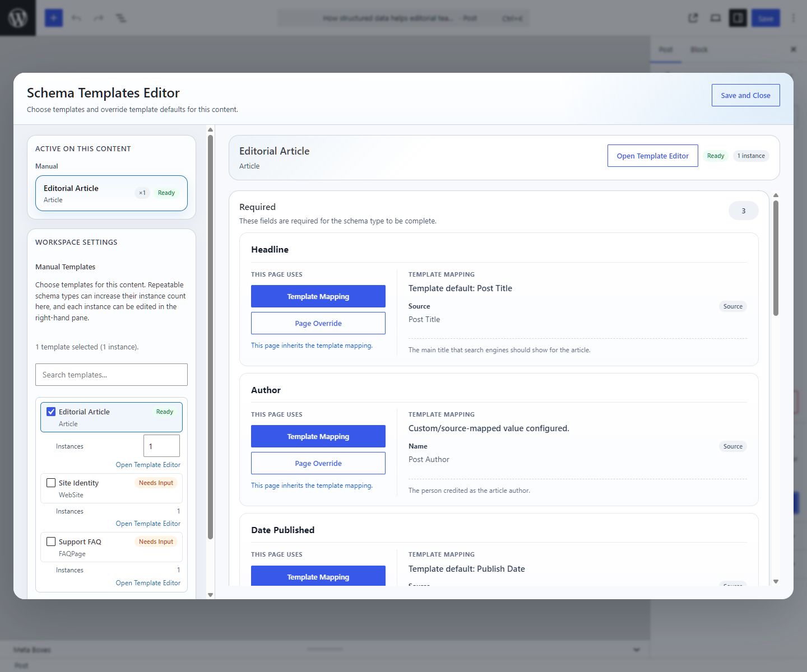Click the Source tag in the Author card
807x672 pixels.
click(733, 446)
